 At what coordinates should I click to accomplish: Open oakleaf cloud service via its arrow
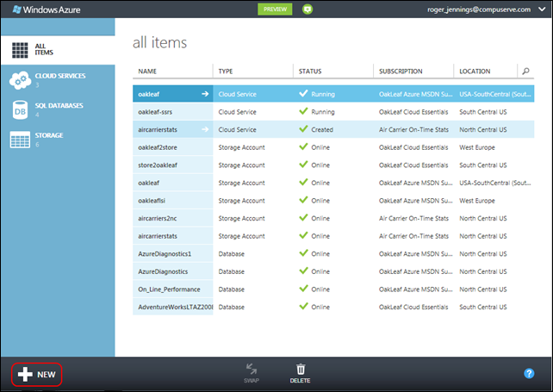pos(205,94)
